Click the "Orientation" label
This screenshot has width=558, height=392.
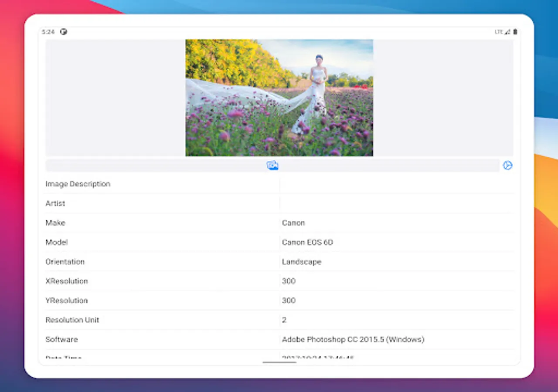tap(65, 262)
